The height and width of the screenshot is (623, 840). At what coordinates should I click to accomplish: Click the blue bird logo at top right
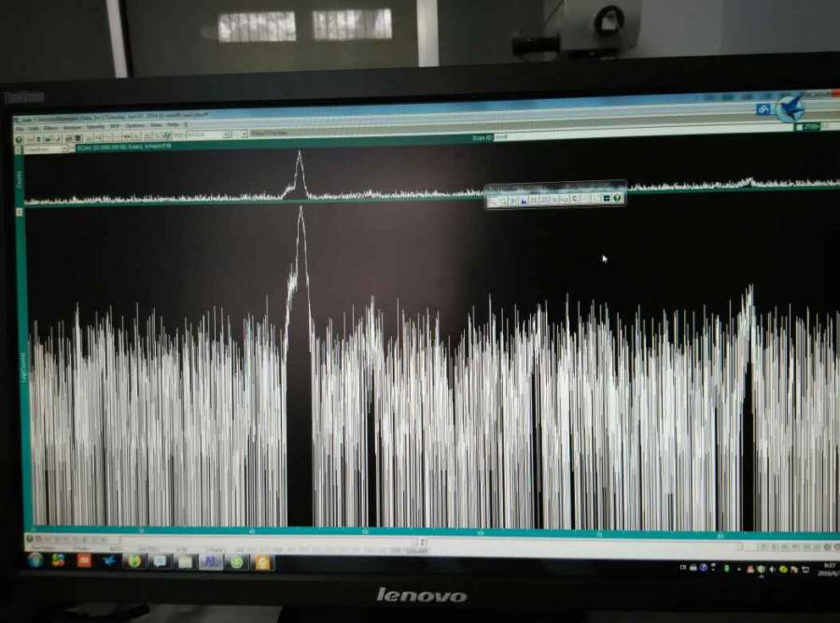[x=791, y=108]
